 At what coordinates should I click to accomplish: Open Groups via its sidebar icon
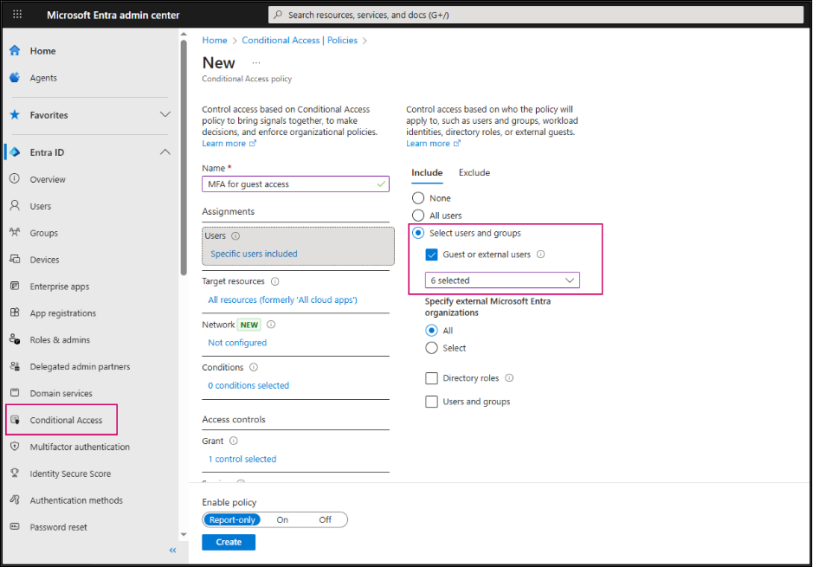coord(15,232)
